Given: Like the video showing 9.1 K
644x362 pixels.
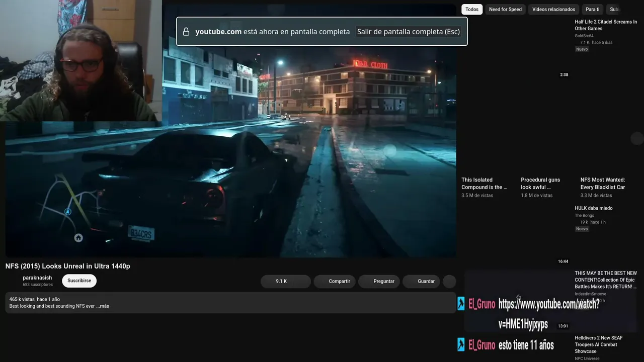Looking at the screenshot, I should 277,282.
